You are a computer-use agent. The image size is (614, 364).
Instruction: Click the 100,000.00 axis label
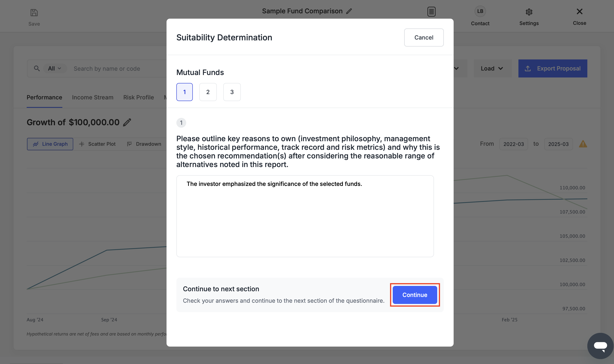[x=572, y=284]
